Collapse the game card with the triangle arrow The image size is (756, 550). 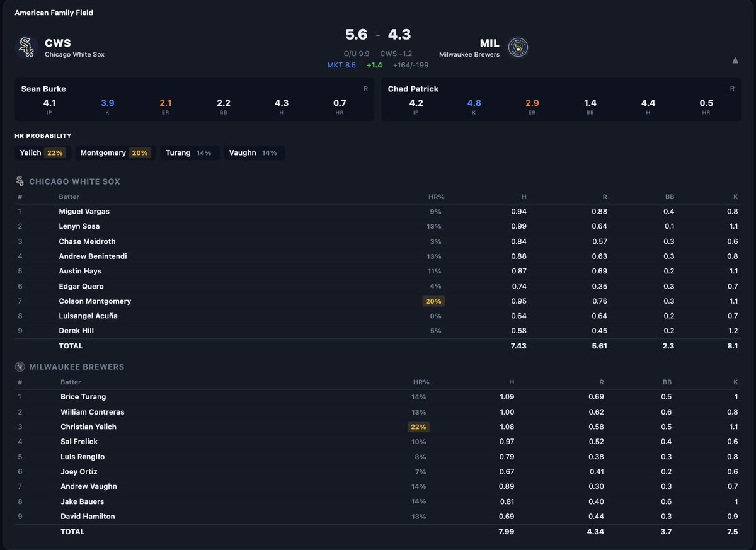pos(735,60)
